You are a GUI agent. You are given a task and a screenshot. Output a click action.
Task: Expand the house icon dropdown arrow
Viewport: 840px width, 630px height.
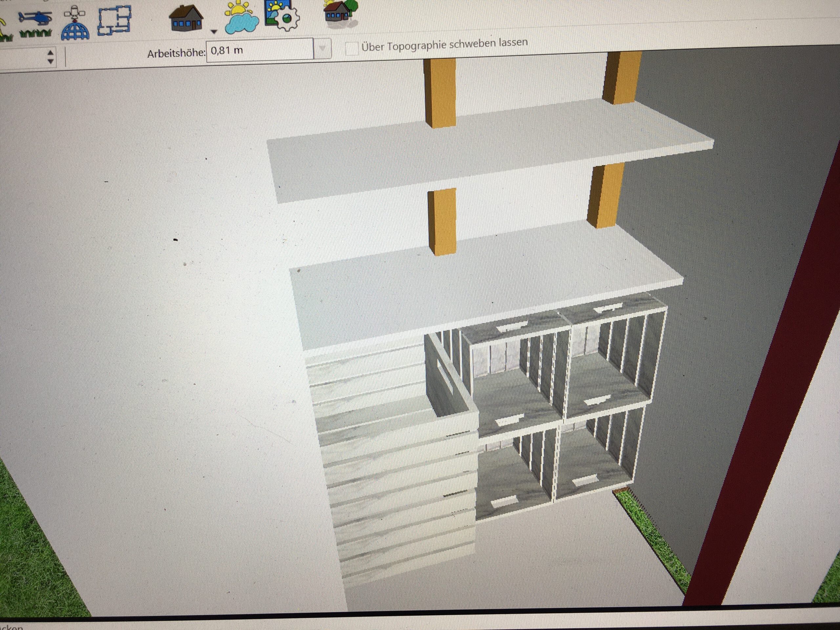click(214, 32)
